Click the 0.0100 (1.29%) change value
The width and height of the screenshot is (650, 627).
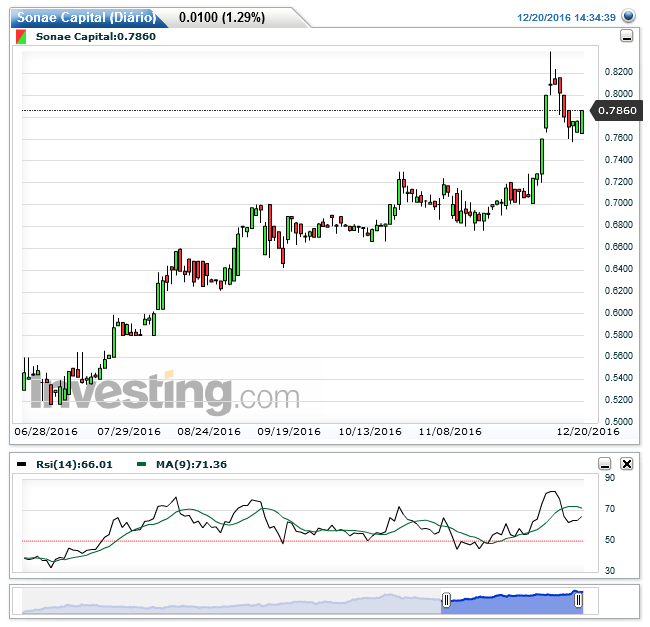point(222,17)
